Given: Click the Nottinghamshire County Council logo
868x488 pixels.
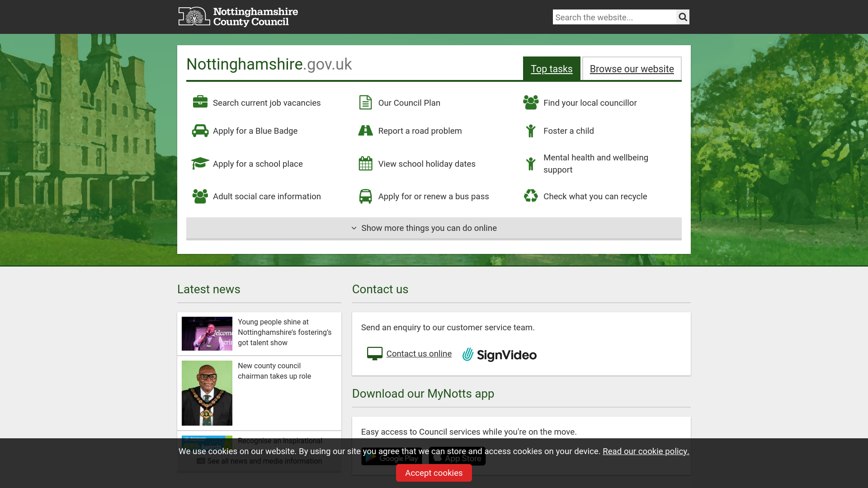Looking at the screenshot, I should pos(238,17).
